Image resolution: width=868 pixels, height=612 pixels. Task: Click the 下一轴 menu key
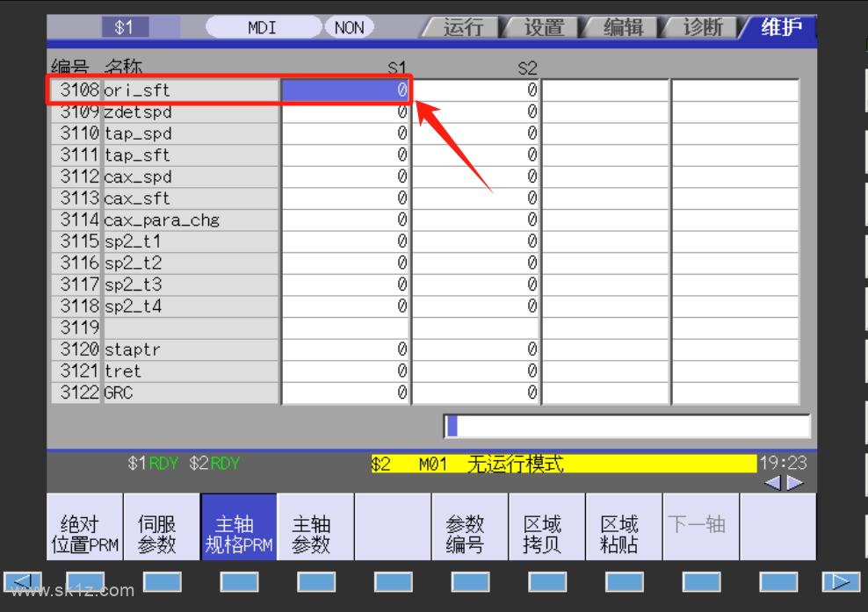(700, 528)
